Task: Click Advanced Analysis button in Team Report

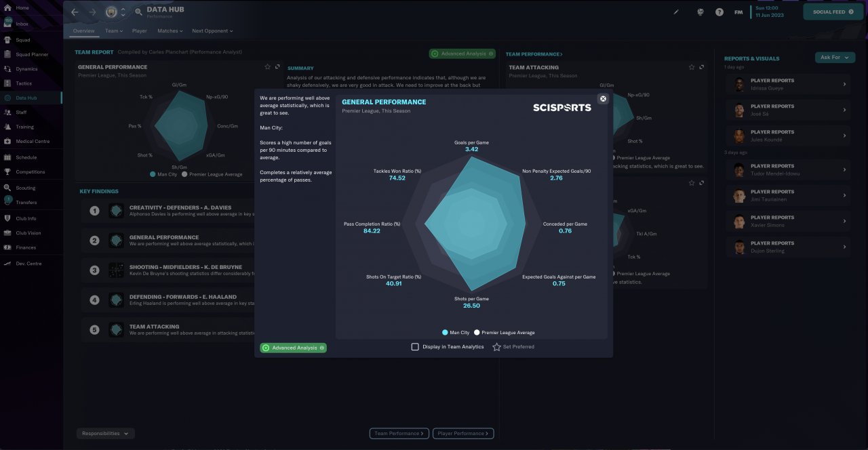Action: pyautogui.click(x=462, y=54)
